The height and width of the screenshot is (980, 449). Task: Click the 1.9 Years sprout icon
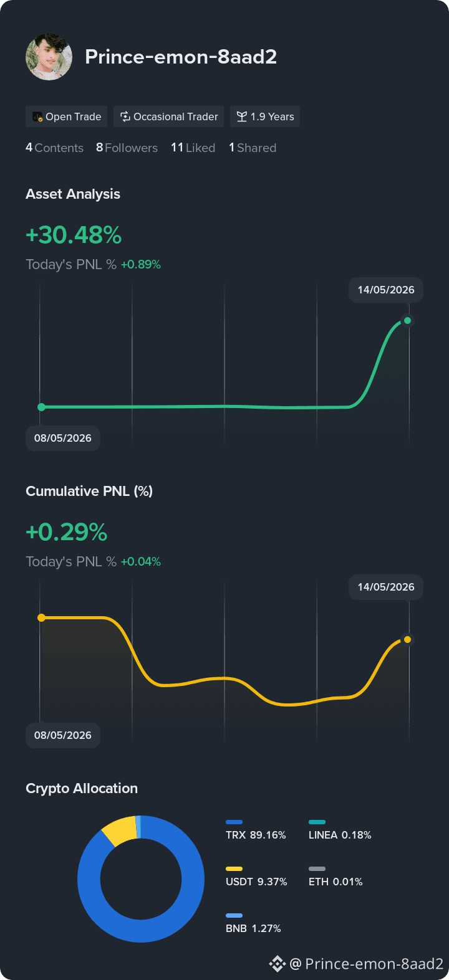242,117
